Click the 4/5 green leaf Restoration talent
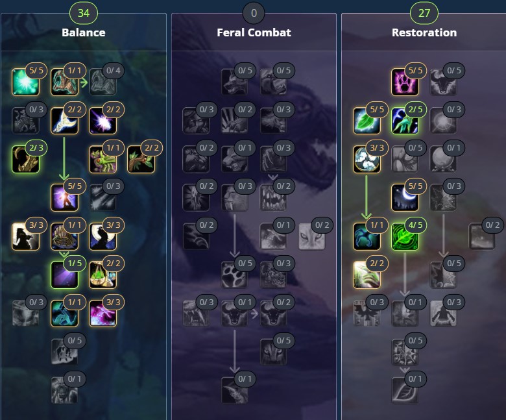This screenshot has width=506, height=420. (405, 237)
